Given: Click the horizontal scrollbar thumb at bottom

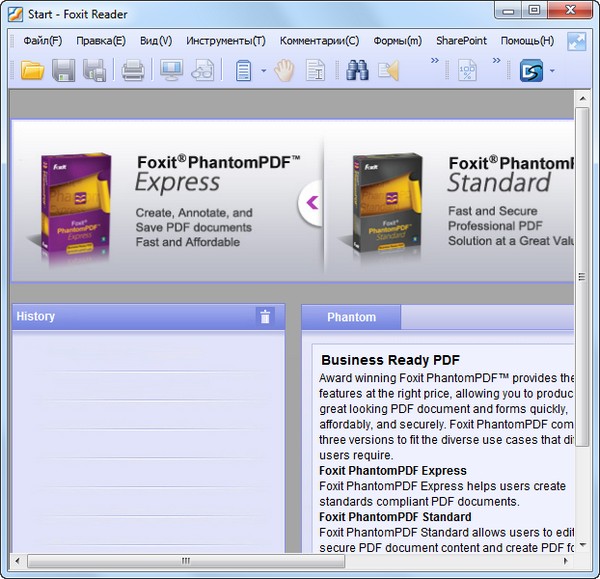Looking at the screenshot, I should pyautogui.click(x=185, y=561).
